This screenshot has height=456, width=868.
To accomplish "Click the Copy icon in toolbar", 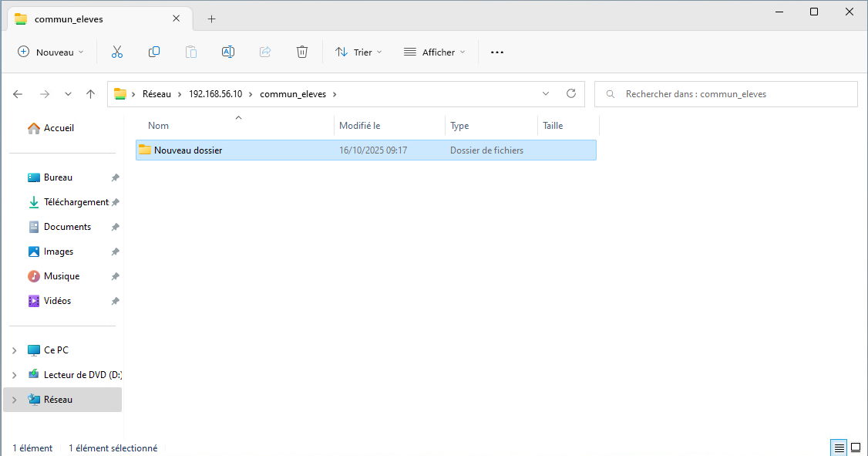I will (x=154, y=52).
